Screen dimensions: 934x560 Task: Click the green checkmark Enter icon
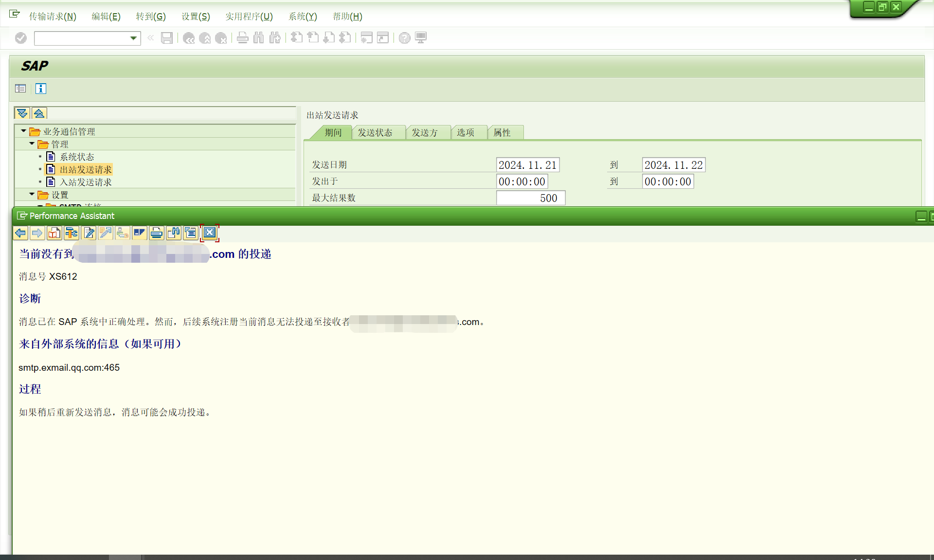(x=20, y=38)
